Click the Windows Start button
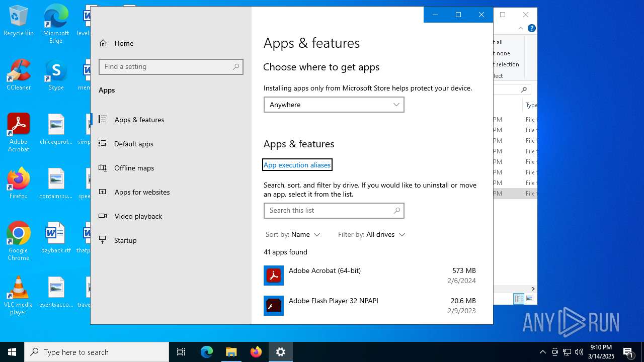The width and height of the screenshot is (644, 362). [x=12, y=352]
